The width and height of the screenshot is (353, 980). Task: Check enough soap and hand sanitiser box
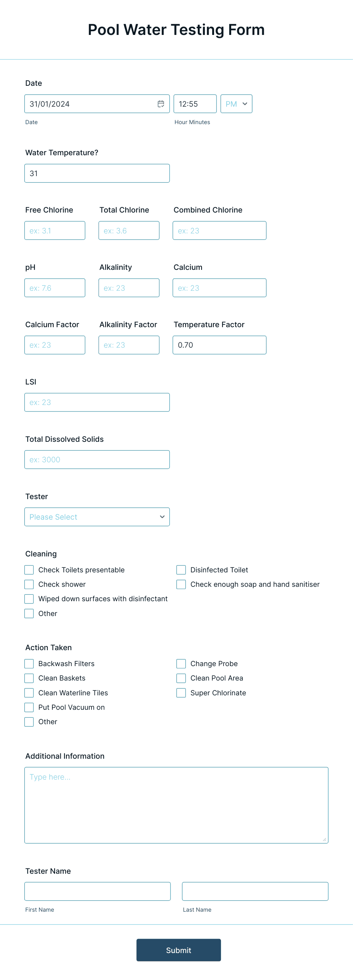(x=181, y=584)
